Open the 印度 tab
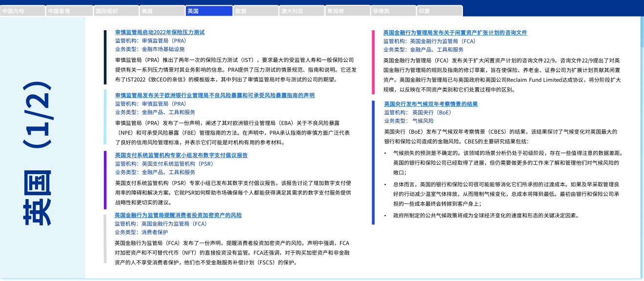Viewport: 644px width, 281px height. [x=440, y=11]
